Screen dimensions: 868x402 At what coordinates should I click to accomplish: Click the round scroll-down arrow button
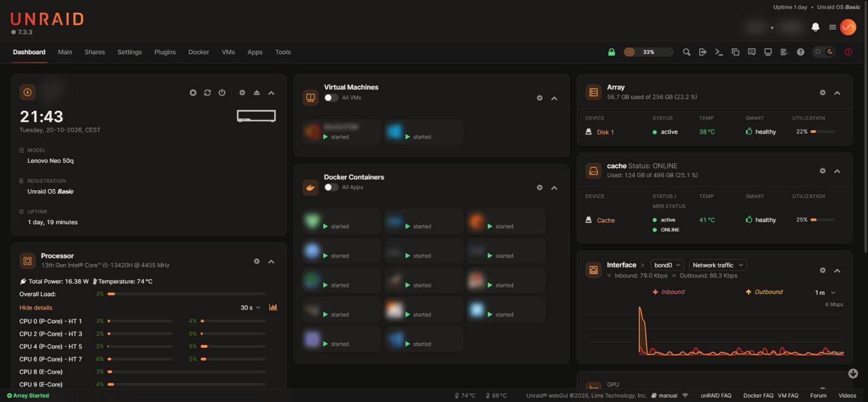pyautogui.click(x=852, y=374)
